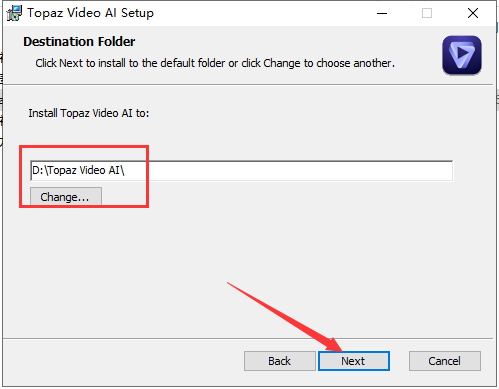Click the 'Click Next to install' instruction text

click(215, 63)
